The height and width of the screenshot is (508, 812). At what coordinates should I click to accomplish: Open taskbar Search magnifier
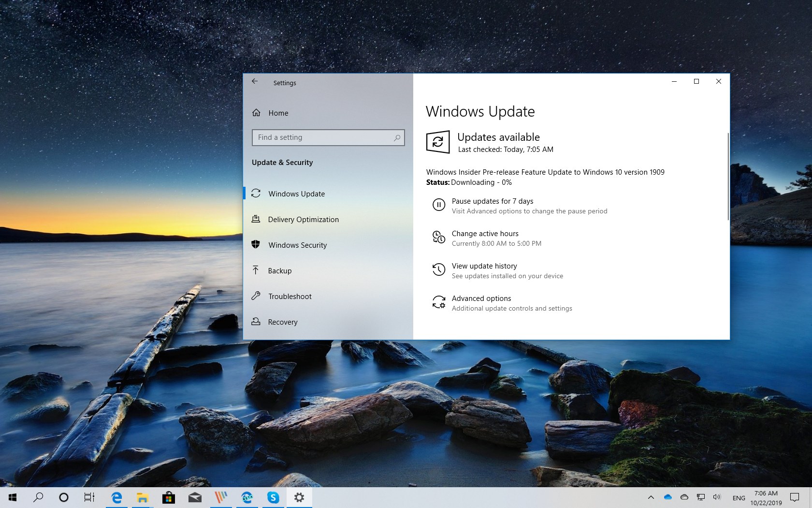click(x=38, y=497)
